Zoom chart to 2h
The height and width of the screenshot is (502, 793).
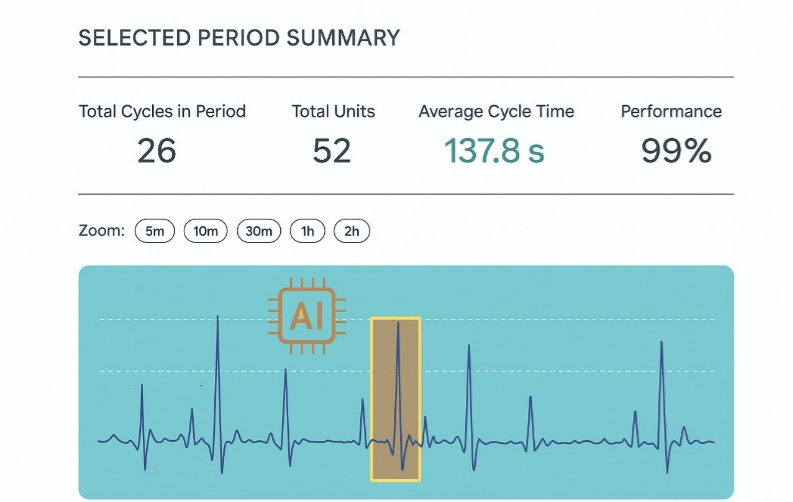[352, 231]
